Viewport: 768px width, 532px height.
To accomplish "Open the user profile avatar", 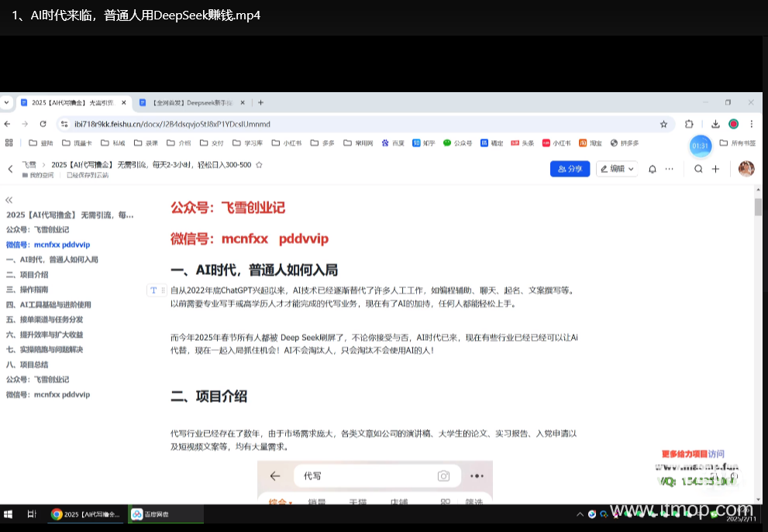I will 746,169.
